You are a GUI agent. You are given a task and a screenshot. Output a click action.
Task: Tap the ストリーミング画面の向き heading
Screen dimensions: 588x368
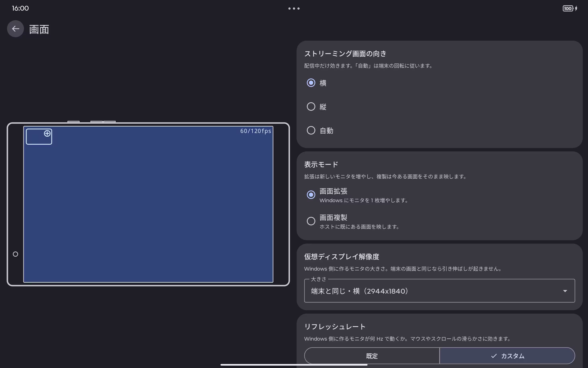pos(345,54)
